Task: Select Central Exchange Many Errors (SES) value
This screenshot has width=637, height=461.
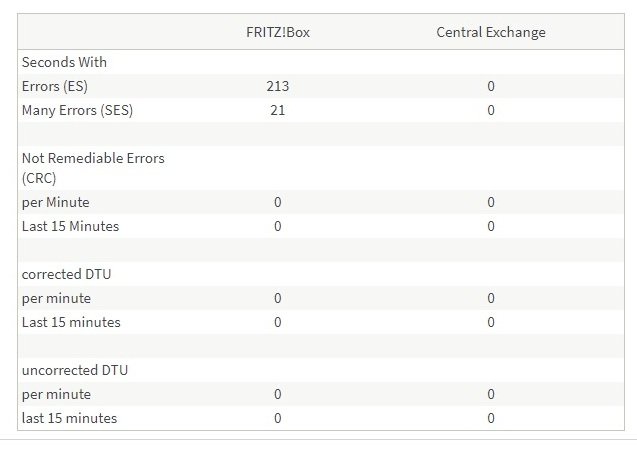Action: (x=491, y=110)
